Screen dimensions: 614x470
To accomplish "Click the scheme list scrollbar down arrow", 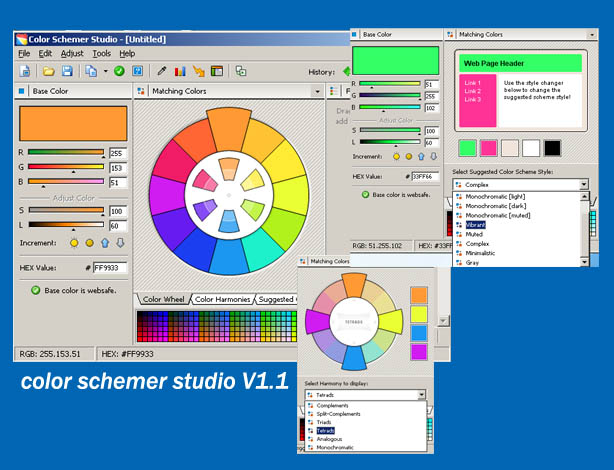I will pos(584,262).
